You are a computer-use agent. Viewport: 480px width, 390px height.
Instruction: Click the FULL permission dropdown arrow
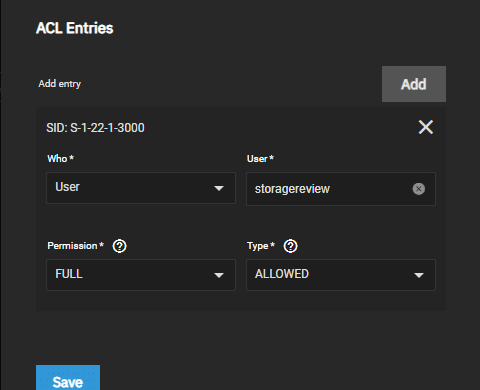(x=219, y=275)
